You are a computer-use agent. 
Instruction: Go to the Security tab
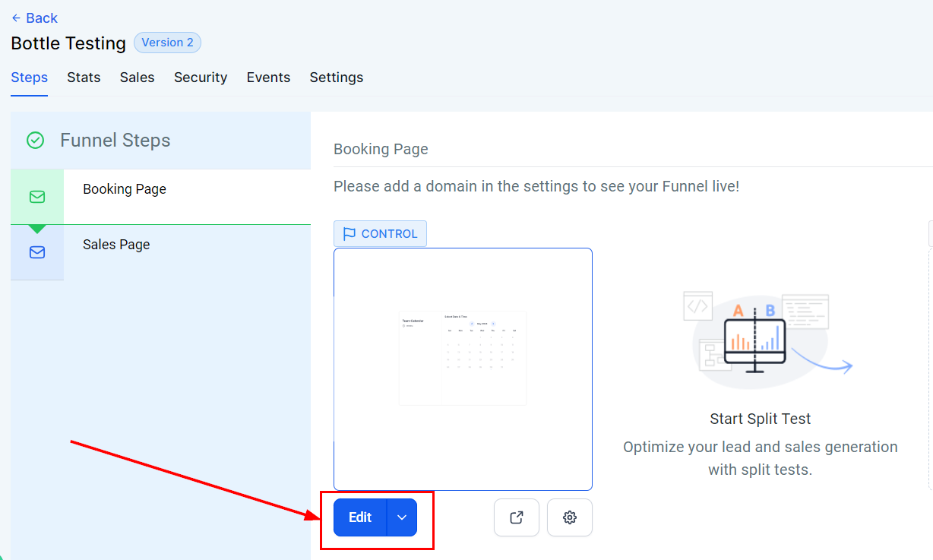(x=201, y=78)
